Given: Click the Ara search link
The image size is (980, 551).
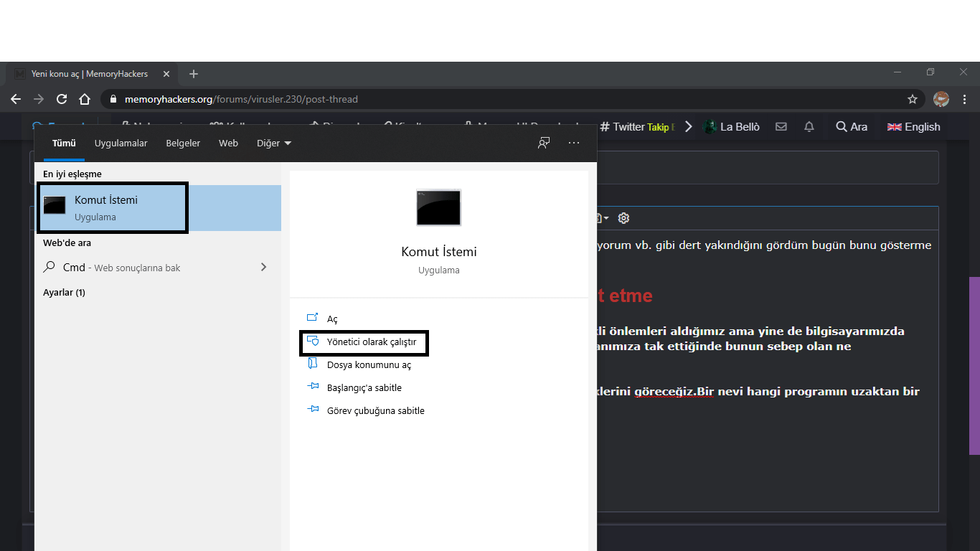Looking at the screenshot, I should [852, 127].
